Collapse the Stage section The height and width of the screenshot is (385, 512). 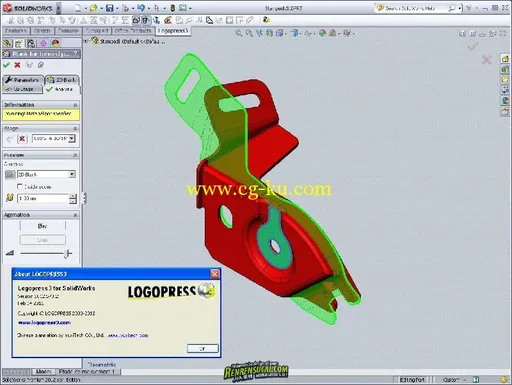click(x=75, y=128)
